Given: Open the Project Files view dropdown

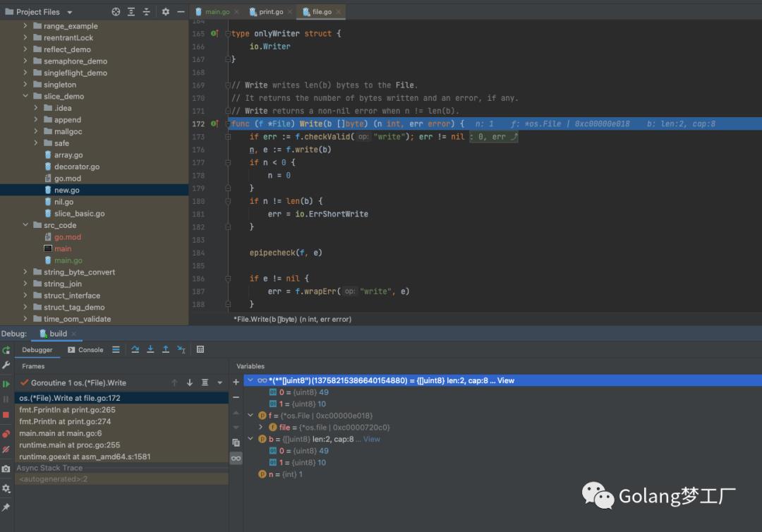Looking at the screenshot, I should point(69,12).
